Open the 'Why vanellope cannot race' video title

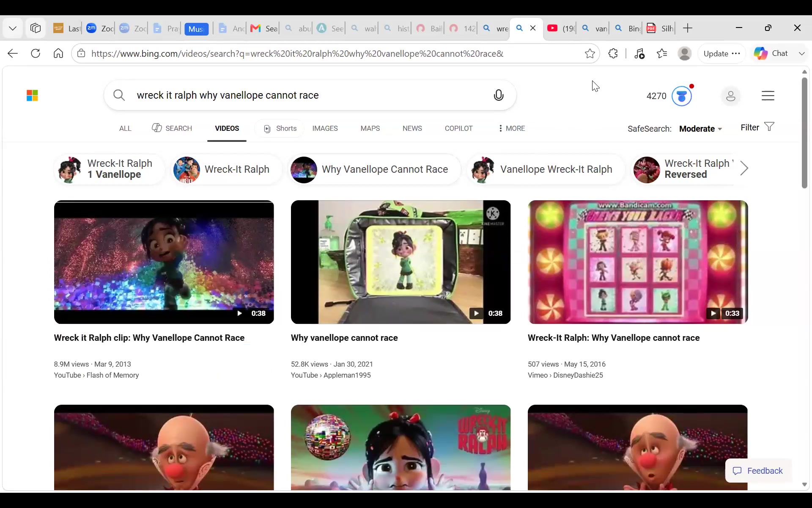click(344, 338)
